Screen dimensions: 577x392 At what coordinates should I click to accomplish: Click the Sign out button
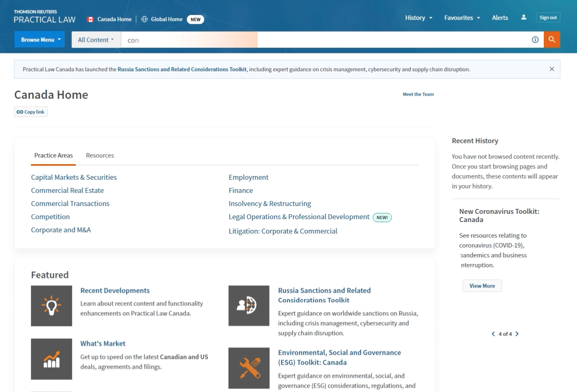click(548, 17)
